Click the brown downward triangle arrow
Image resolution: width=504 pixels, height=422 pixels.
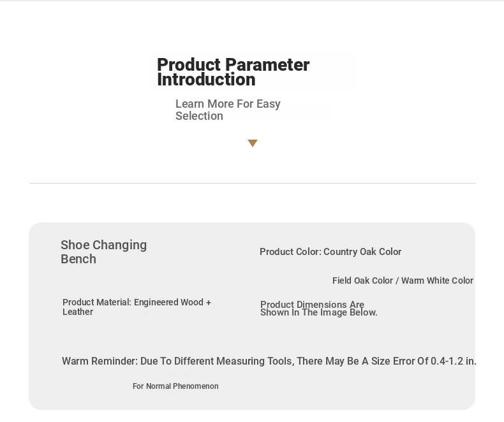click(253, 143)
